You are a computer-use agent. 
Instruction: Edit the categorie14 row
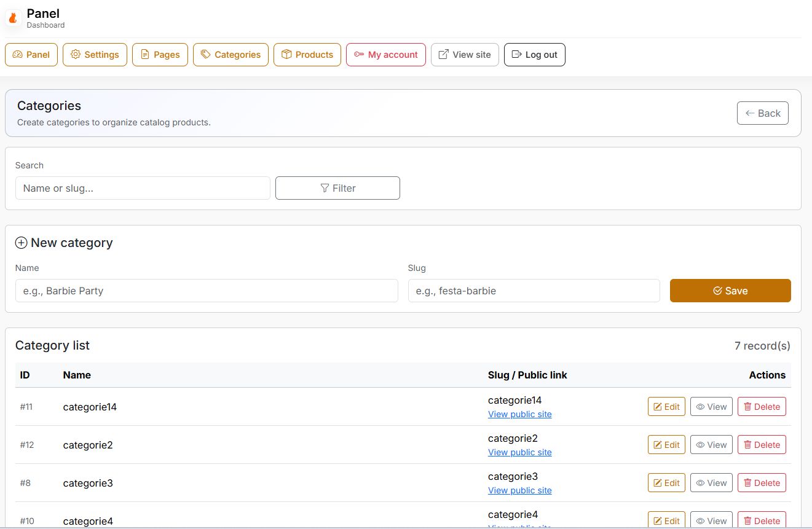click(666, 407)
